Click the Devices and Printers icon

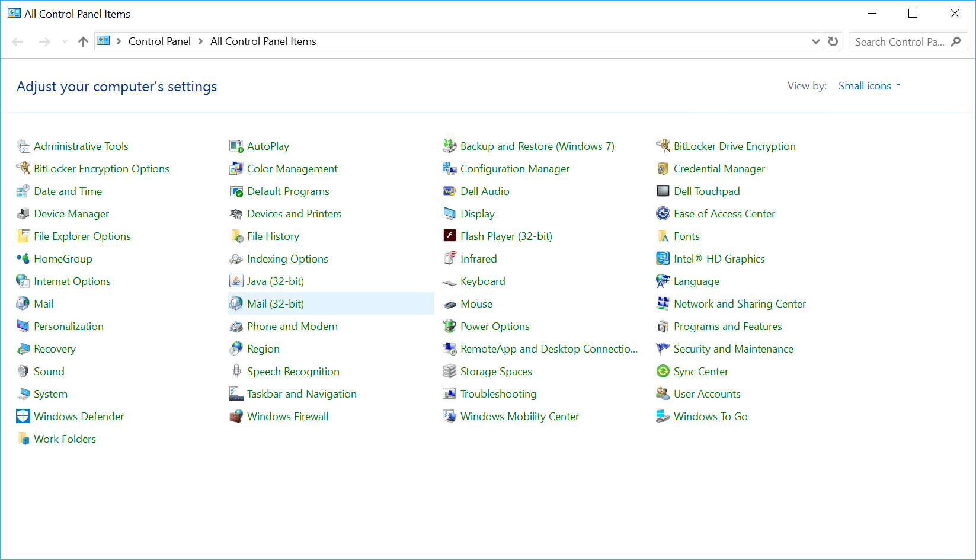tap(236, 214)
